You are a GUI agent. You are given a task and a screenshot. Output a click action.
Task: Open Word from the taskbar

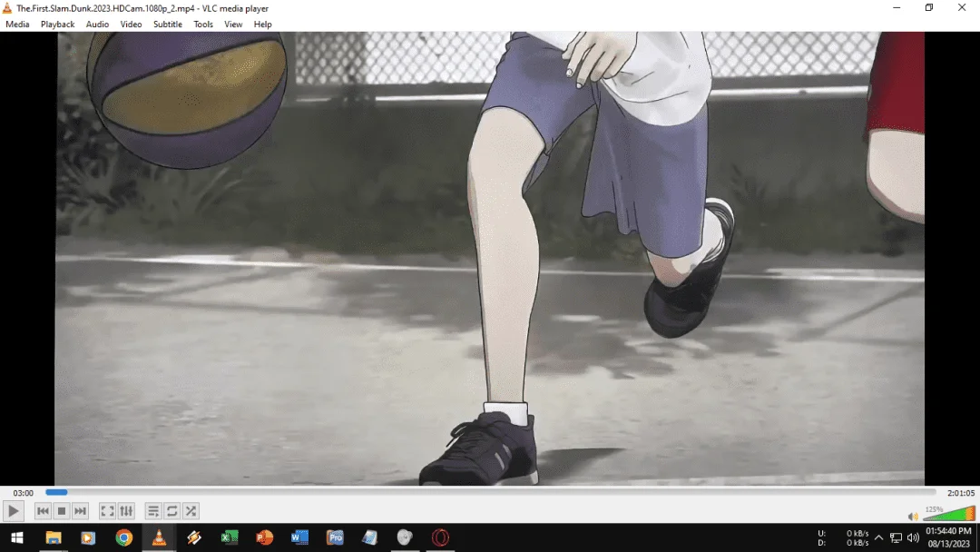pos(299,537)
